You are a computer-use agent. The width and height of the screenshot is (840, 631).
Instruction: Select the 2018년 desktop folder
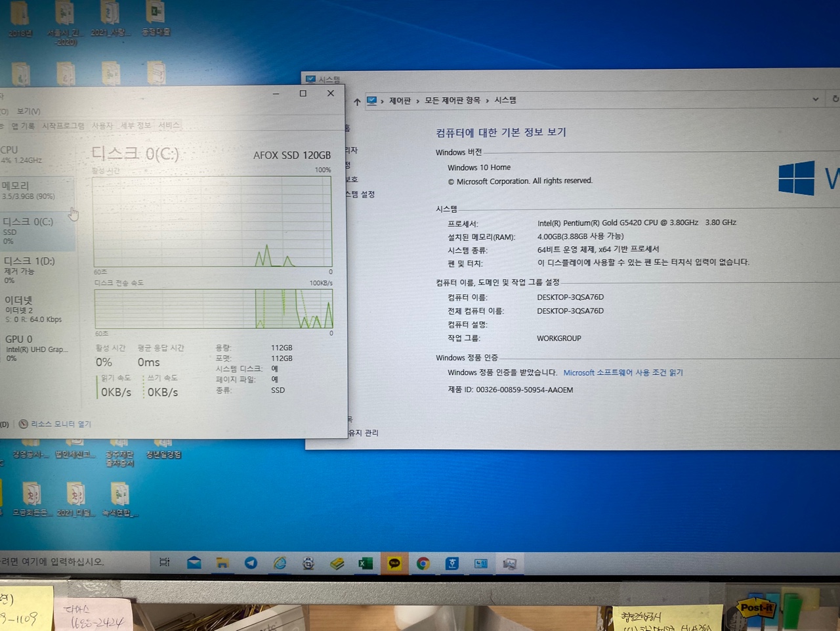(x=20, y=19)
